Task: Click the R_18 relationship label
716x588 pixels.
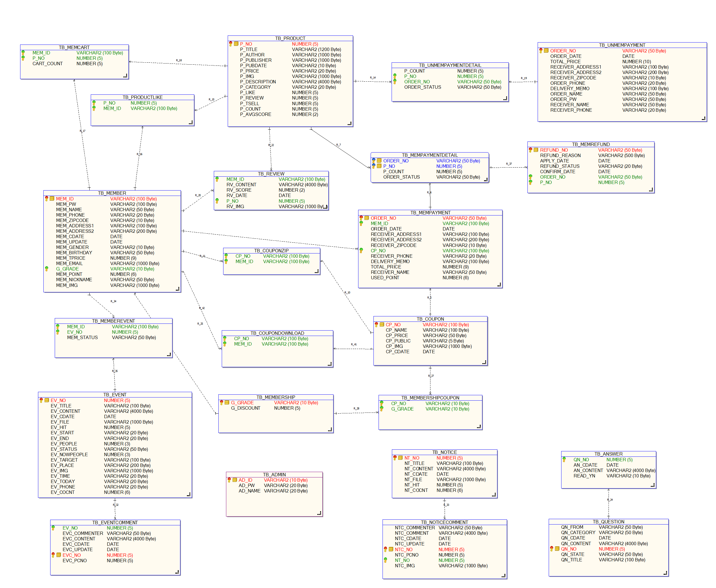Action: (x=179, y=60)
